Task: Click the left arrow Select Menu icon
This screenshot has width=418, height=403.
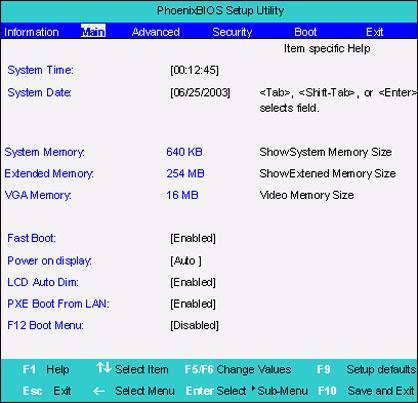Action: [98, 391]
